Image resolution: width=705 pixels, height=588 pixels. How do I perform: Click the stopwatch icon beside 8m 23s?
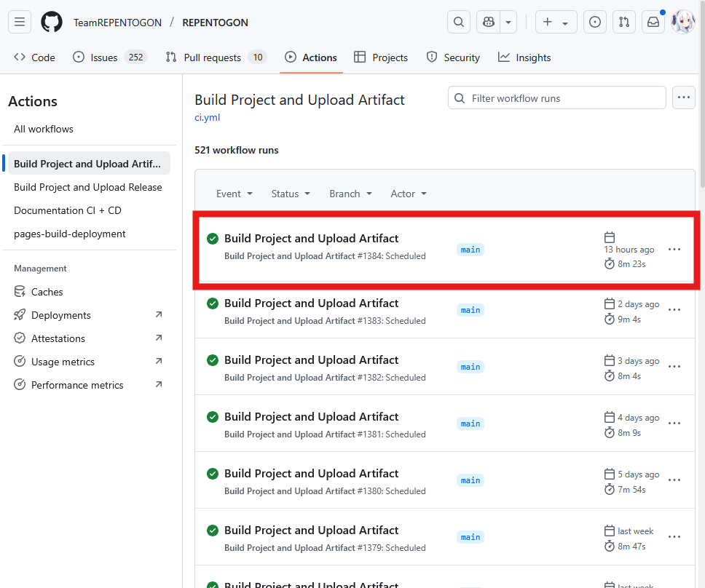tap(610, 263)
